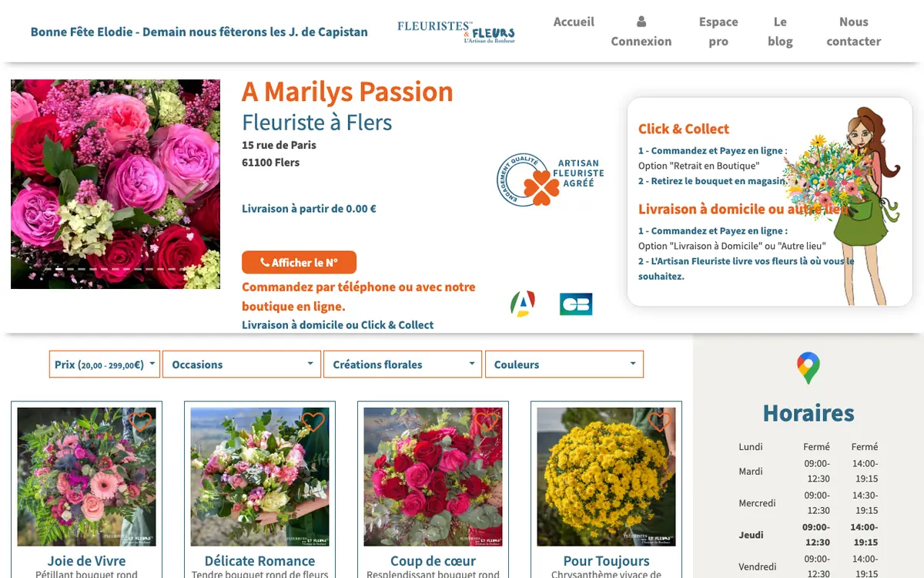This screenshot has height=578, width=924.
Task: Go to the Accueil menu item
Action: 574,22
